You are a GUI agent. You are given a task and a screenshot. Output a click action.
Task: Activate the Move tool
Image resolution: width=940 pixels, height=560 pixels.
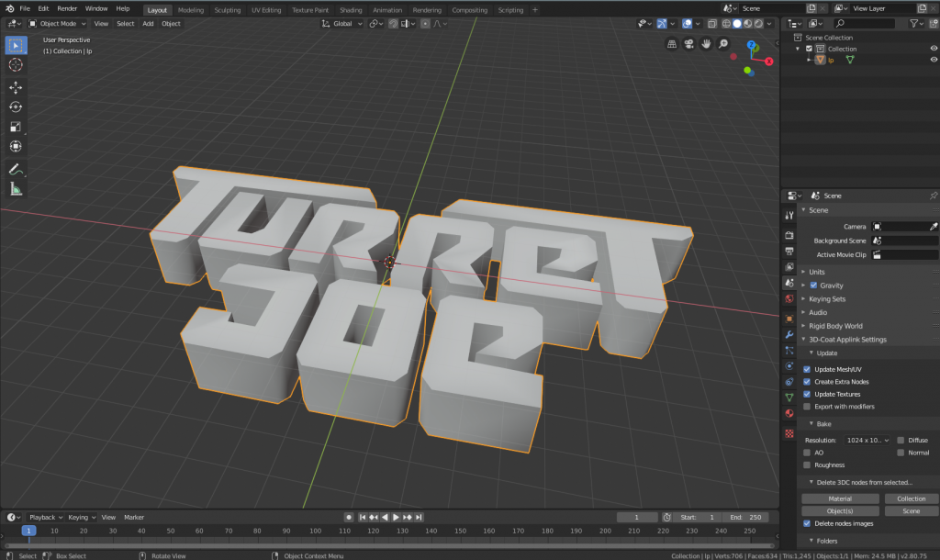click(16, 87)
